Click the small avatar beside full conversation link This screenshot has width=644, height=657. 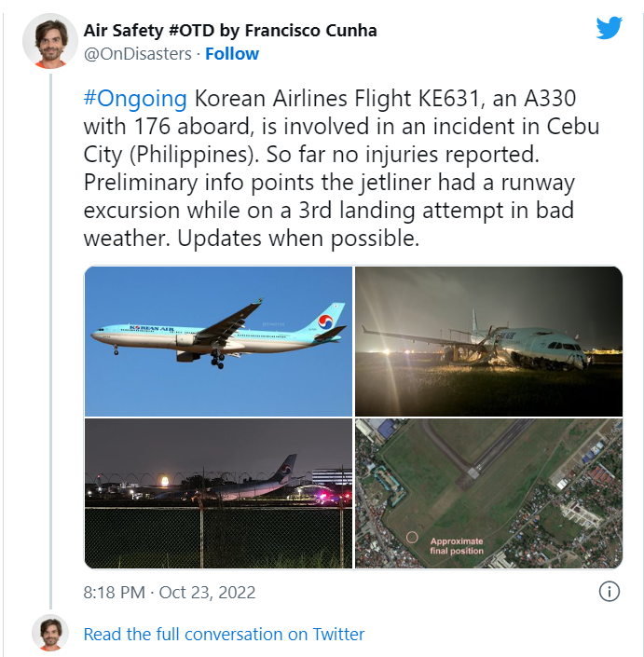(x=50, y=633)
